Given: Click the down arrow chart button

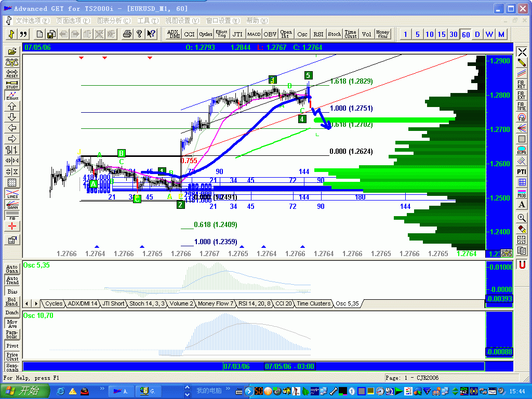Looking at the screenshot, I should (12, 117).
